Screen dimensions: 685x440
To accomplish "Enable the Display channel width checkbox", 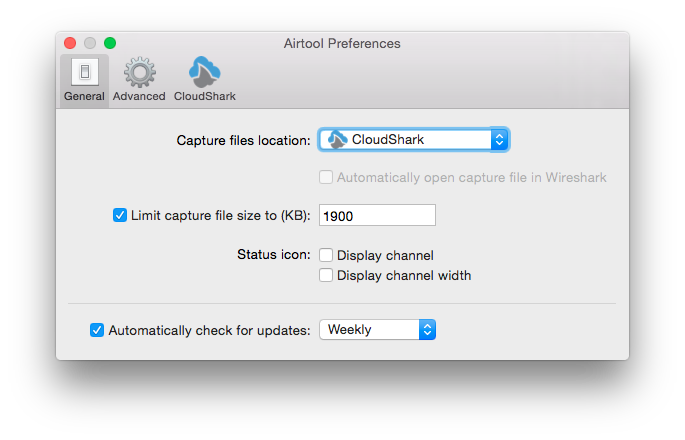I will (326, 275).
